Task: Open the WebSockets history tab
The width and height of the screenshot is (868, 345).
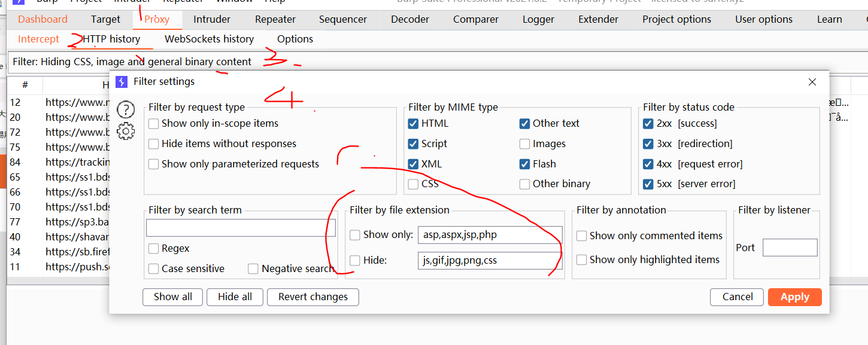Action: pos(209,39)
